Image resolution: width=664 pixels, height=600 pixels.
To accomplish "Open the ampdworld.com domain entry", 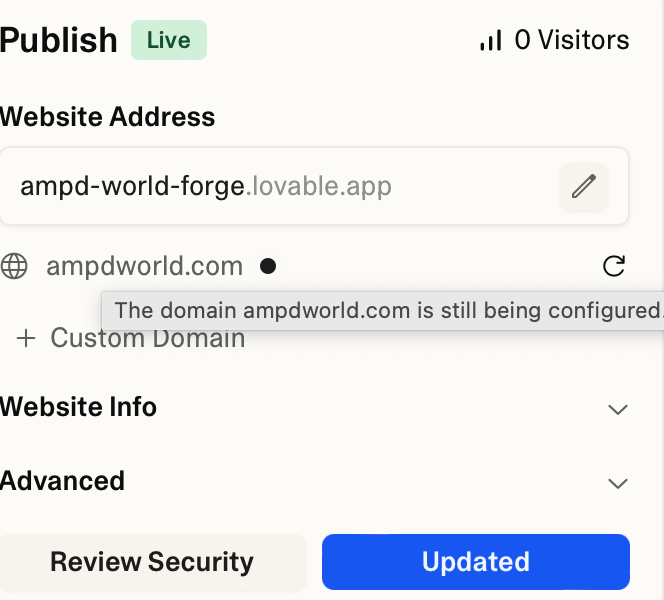I will tap(144, 266).
